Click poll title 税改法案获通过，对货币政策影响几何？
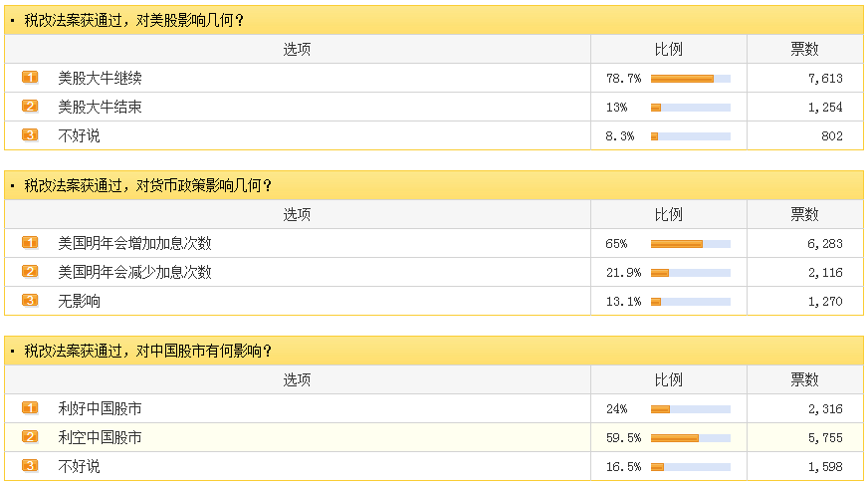The image size is (868, 485). pyautogui.click(x=147, y=185)
